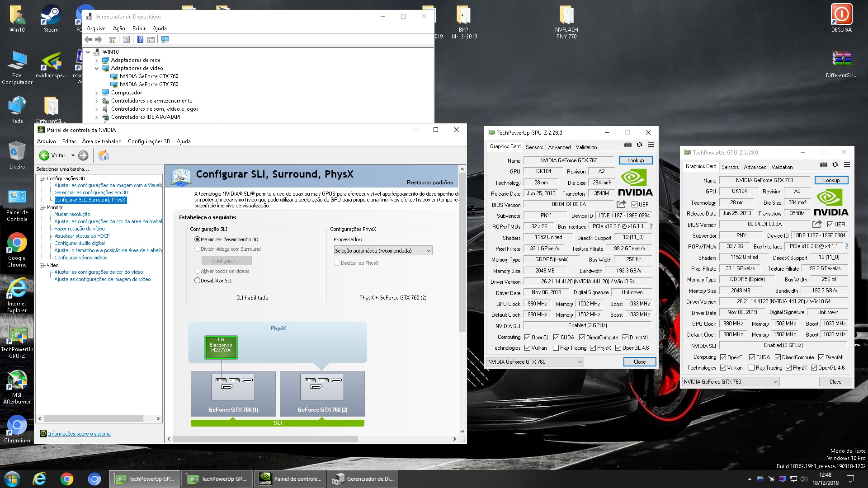Switch to Advanced tab in front GPU-Z window

pos(559,147)
